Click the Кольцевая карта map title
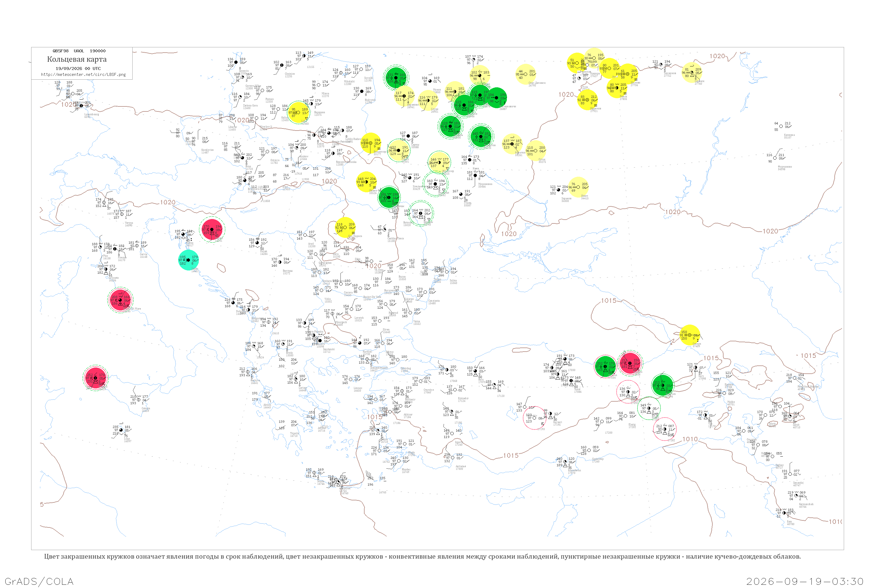This screenshot has height=588, width=882. pos(77,59)
